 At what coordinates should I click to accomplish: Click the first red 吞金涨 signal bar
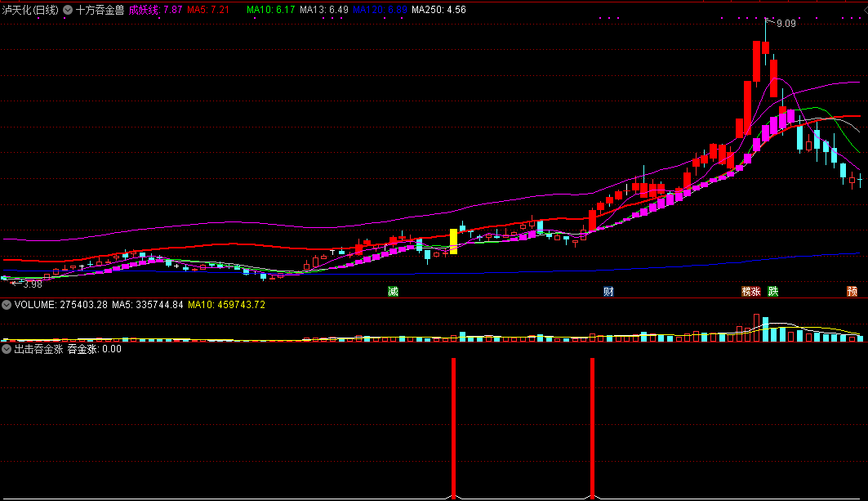coord(454,428)
